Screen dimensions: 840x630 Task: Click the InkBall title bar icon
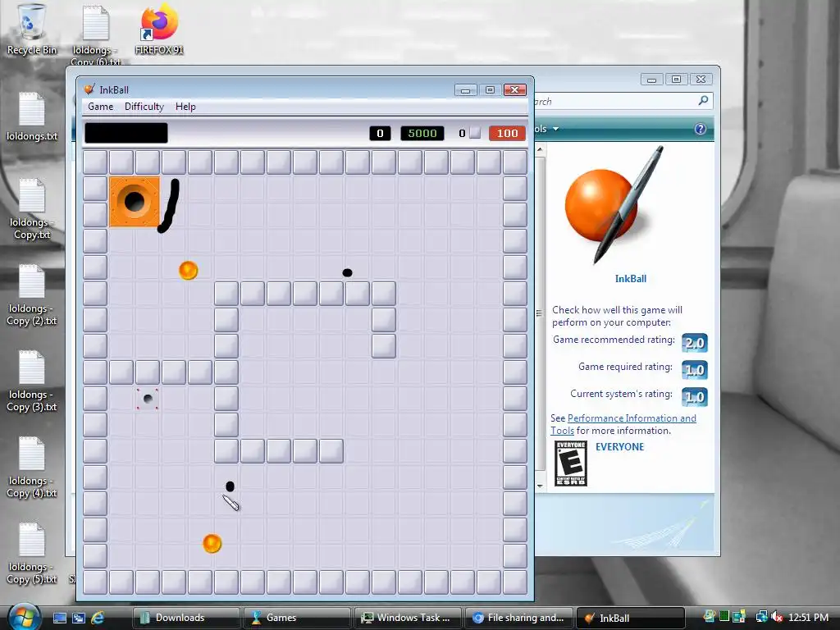(89, 89)
